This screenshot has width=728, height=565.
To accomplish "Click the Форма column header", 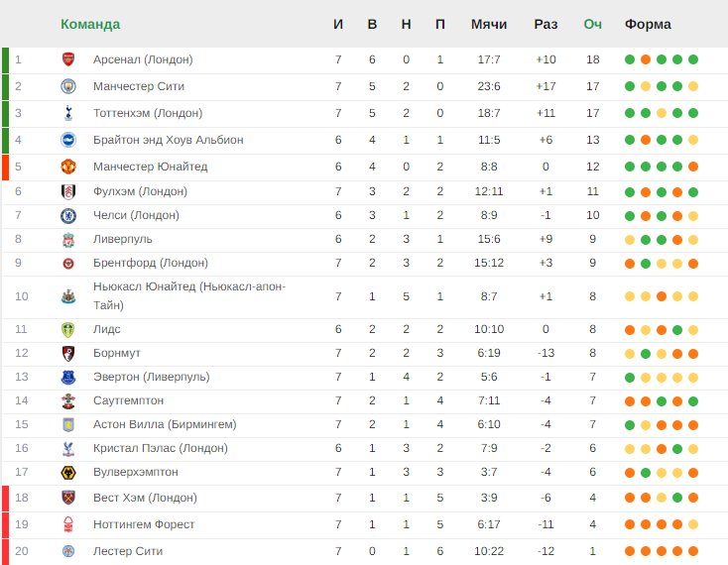I will point(648,24).
